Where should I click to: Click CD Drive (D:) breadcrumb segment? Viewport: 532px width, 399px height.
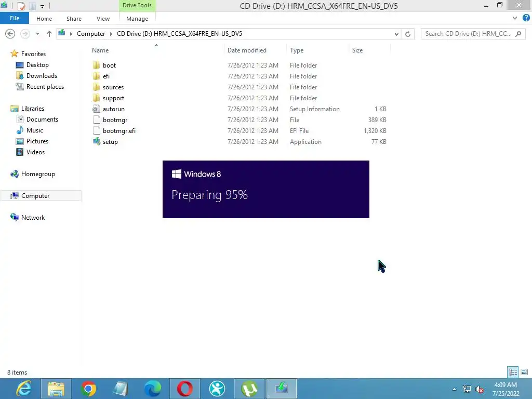point(179,34)
